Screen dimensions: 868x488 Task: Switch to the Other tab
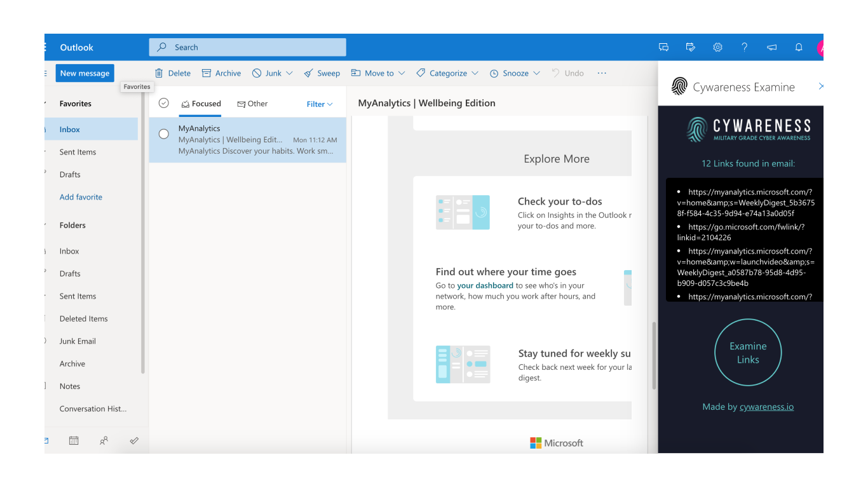[252, 104]
